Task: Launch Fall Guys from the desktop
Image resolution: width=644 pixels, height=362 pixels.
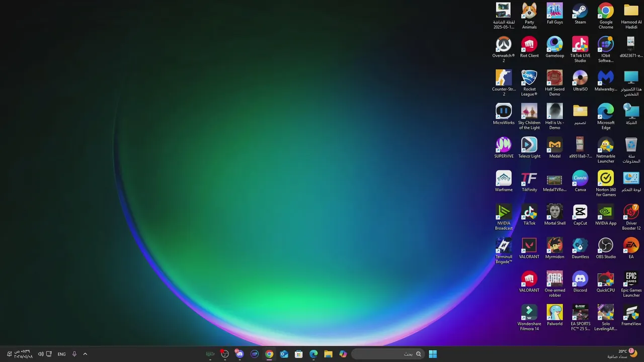Action: [554, 14]
